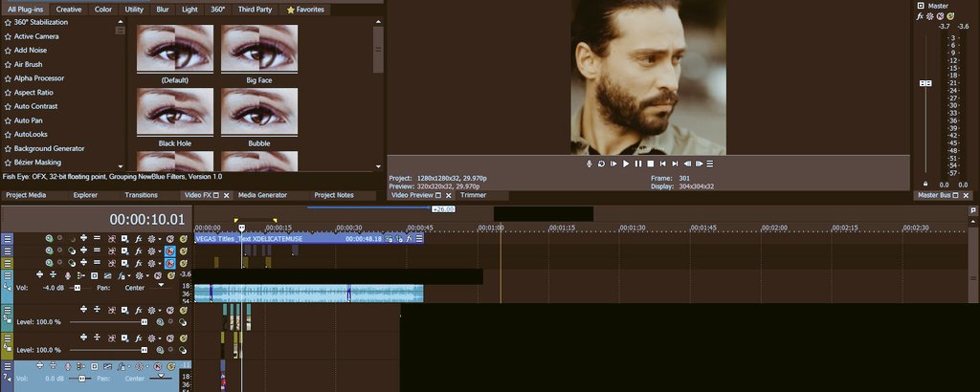Open track 1 Track FX button

[x=138, y=238]
